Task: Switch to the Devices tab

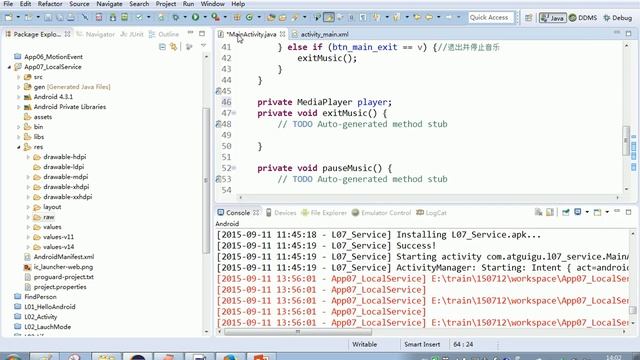Action: (281, 213)
